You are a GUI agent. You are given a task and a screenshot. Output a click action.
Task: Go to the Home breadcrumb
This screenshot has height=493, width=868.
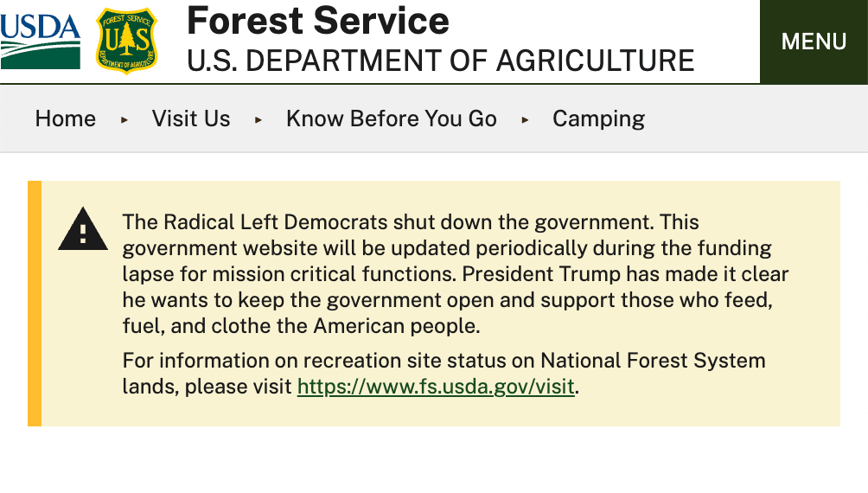65,118
